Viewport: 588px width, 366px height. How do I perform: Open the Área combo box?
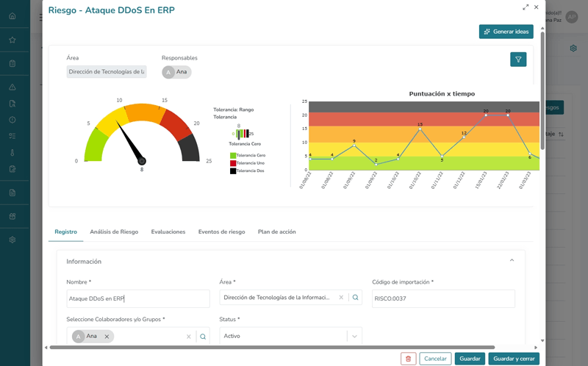[x=290, y=298]
